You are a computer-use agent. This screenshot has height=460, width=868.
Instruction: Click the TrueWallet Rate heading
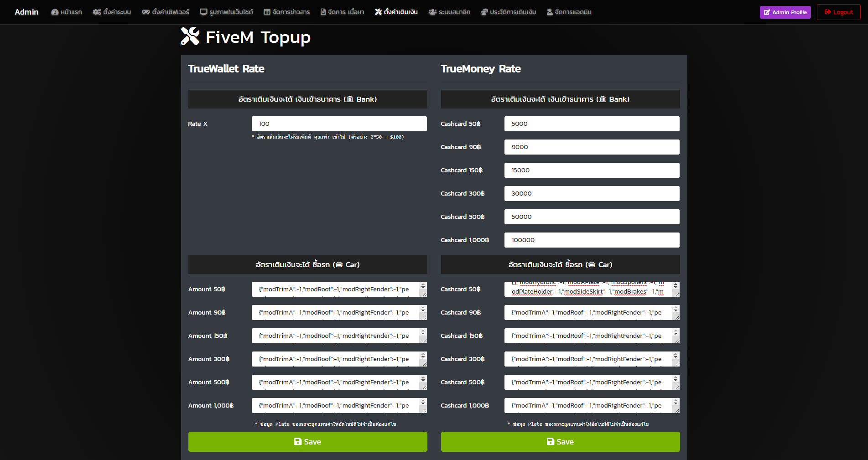[x=226, y=69]
